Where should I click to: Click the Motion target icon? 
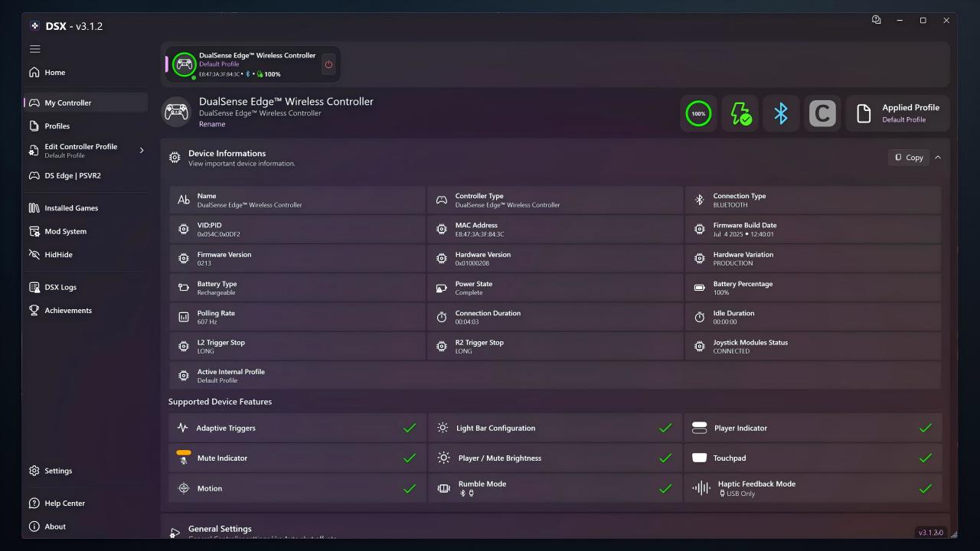coord(184,488)
